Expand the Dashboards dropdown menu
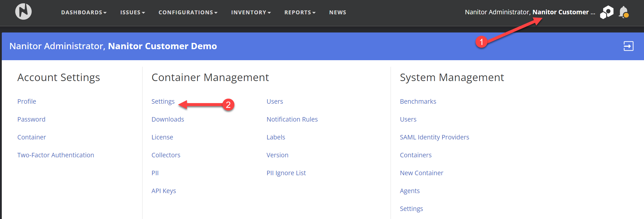 pos(84,13)
